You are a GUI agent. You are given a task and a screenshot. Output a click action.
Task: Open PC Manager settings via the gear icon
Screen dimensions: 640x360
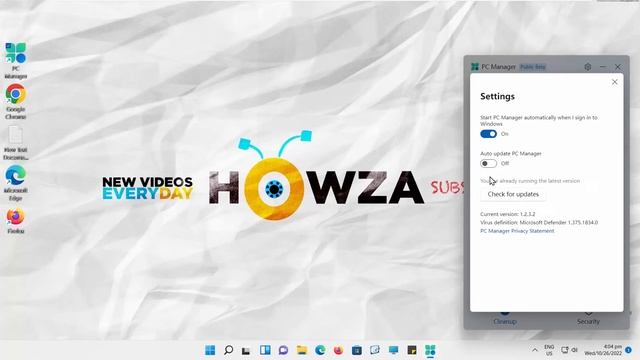tap(588, 67)
